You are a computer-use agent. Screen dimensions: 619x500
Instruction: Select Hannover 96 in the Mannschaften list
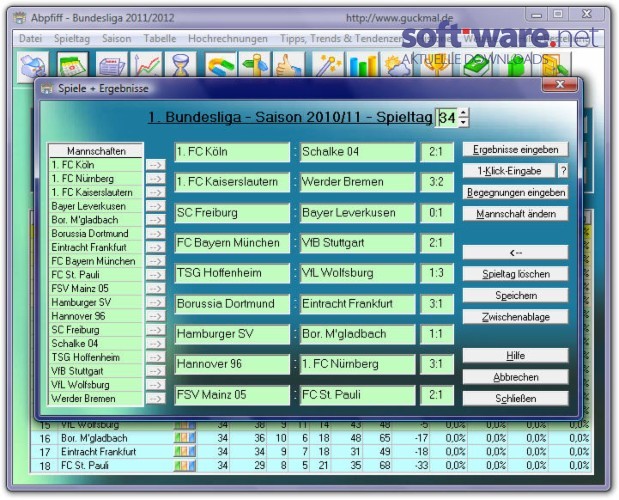click(x=96, y=316)
